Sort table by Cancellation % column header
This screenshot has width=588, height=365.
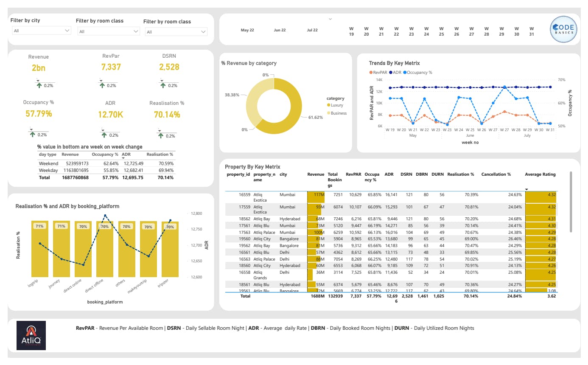pos(496,174)
